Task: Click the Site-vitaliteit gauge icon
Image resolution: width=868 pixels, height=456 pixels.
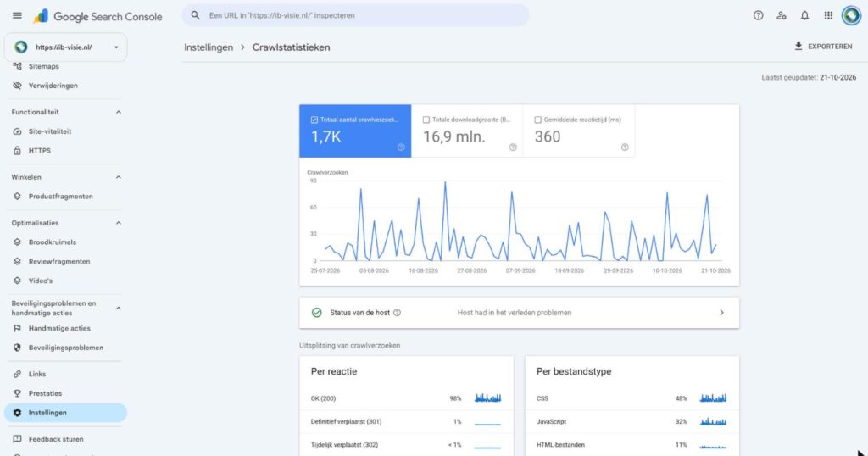Action: click(17, 131)
